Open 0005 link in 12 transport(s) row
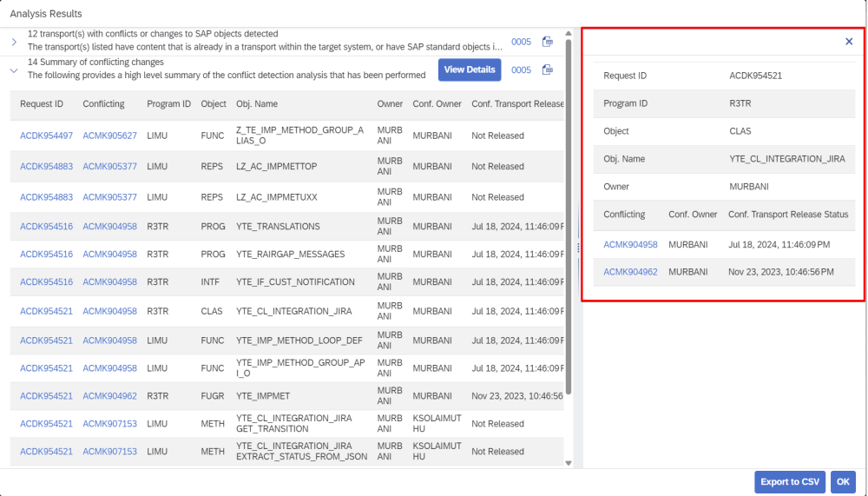 521,42
